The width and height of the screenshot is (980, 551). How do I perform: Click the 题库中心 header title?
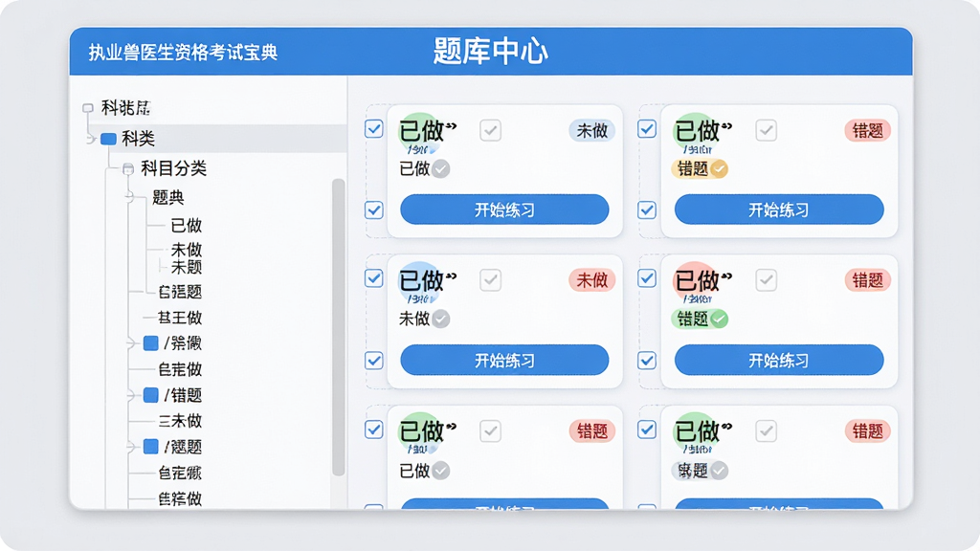coord(491,52)
